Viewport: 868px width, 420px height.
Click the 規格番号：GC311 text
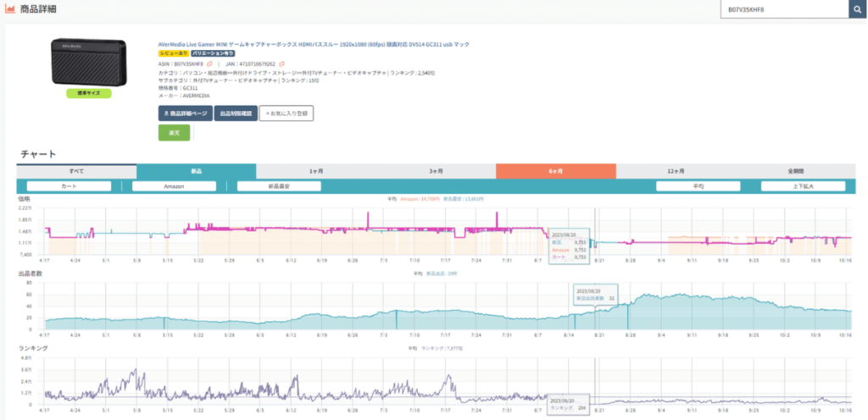tap(178, 88)
